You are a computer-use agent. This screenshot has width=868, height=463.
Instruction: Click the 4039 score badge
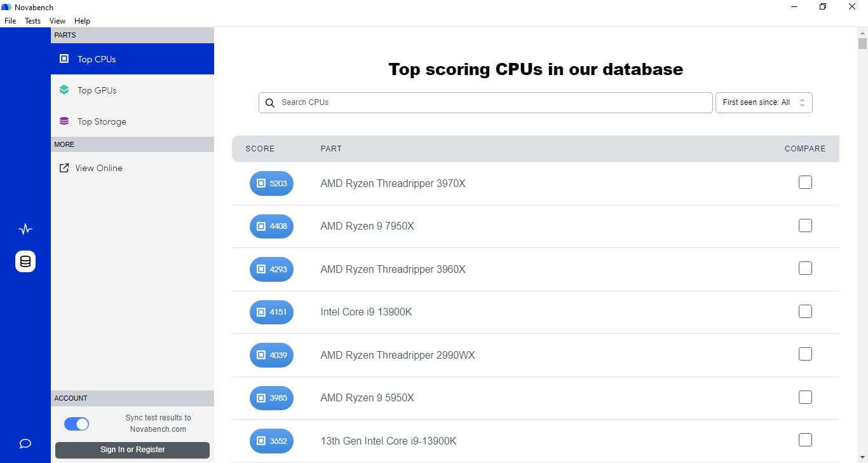[x=271, y=355]
